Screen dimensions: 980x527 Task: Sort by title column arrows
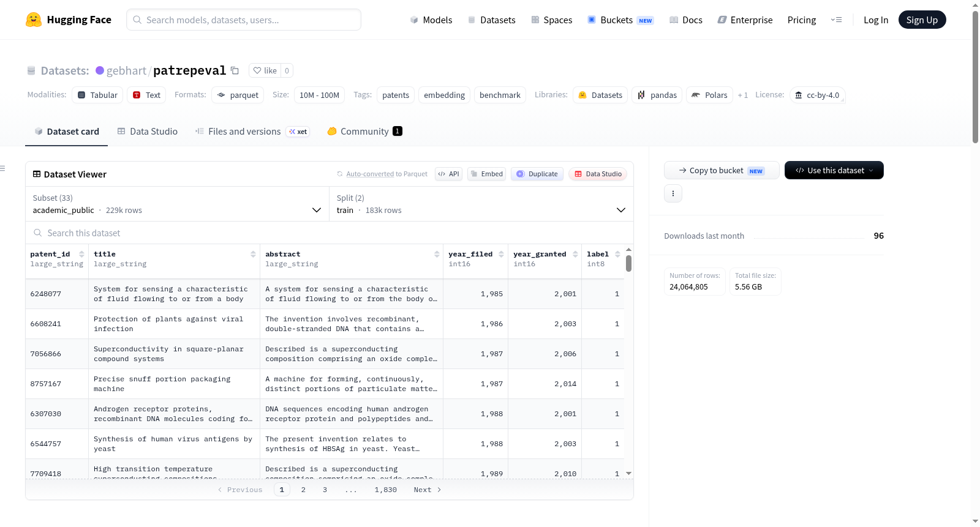[x=253, y=254]
